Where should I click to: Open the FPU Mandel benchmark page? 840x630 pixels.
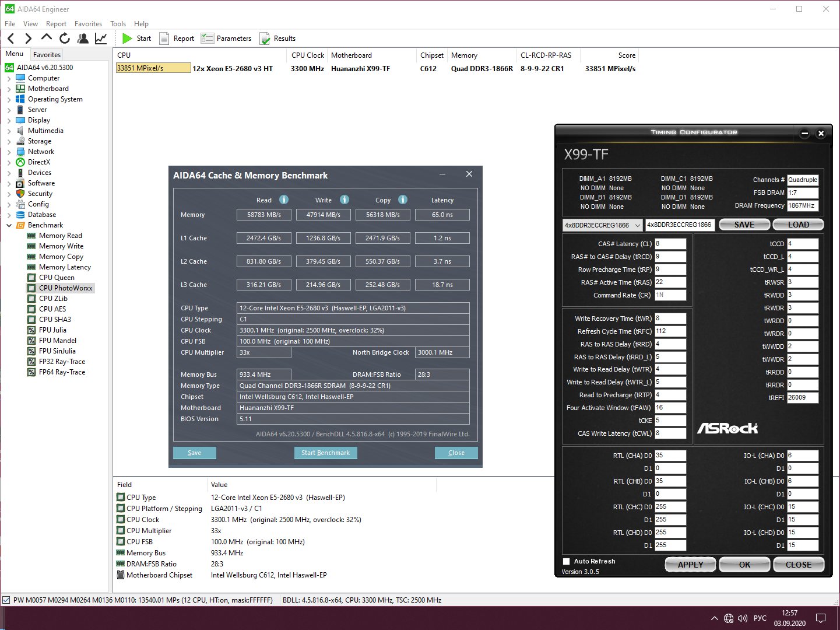coord(58,341)
